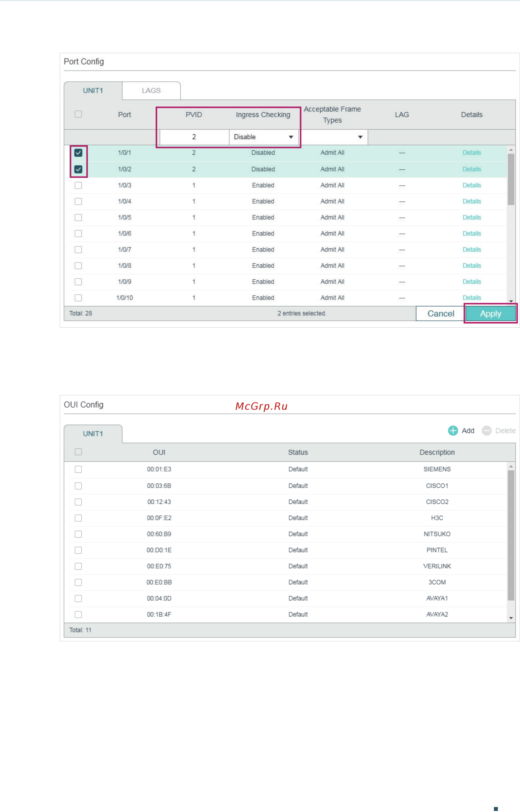Check the checkbox for port 1/0/8
This screenshot has height=812, width=520.
[78, 266]
